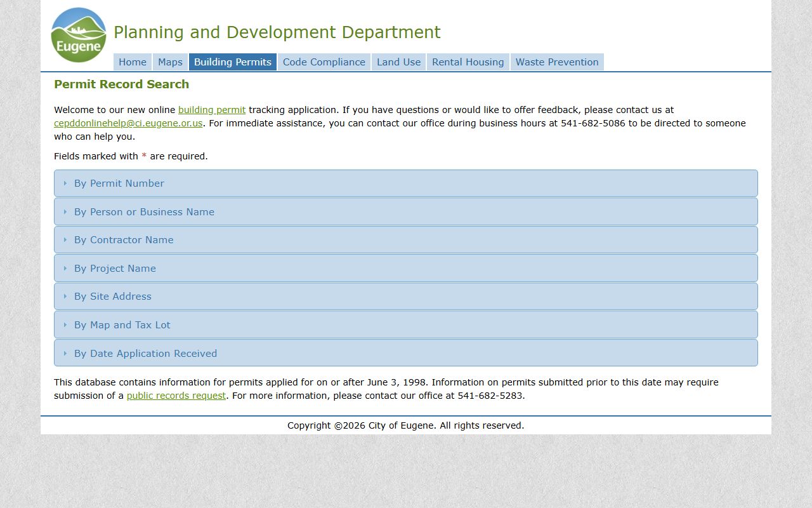Click the Planning and Development Department title

277,32
